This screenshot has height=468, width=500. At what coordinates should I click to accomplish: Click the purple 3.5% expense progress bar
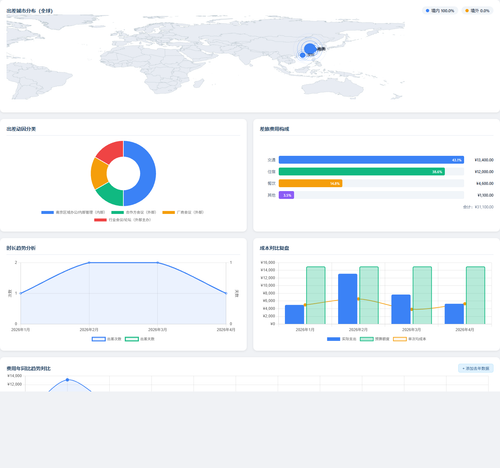point(286,195)
